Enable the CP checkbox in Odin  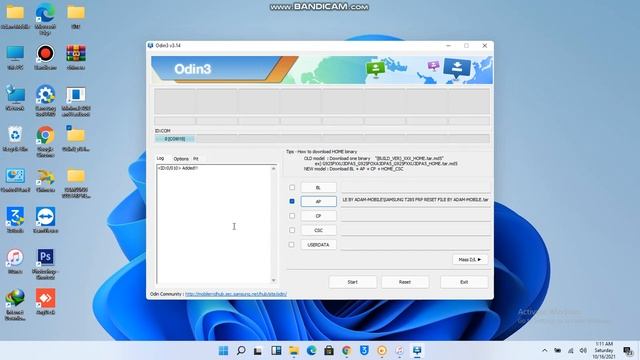point(292,216)
